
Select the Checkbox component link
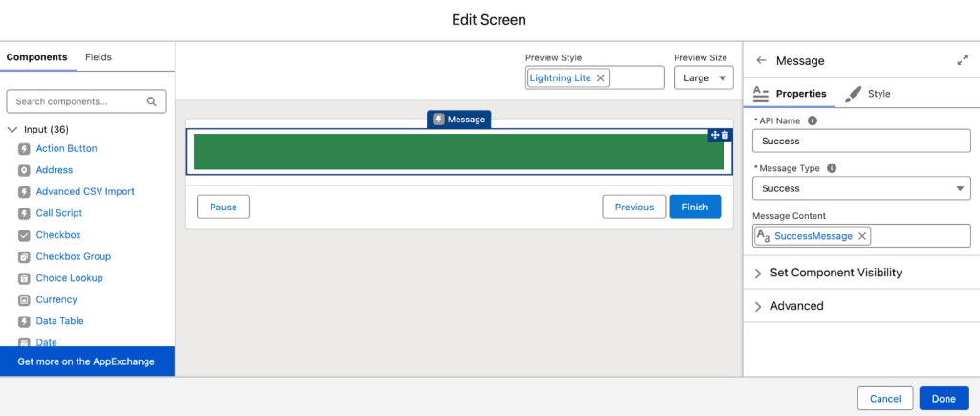click(58, 235)
